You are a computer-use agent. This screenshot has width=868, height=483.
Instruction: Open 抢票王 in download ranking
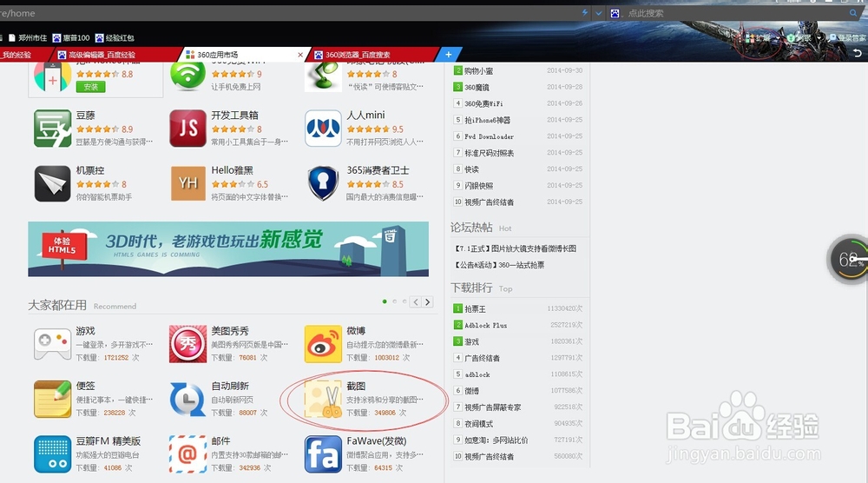point(475,308)
